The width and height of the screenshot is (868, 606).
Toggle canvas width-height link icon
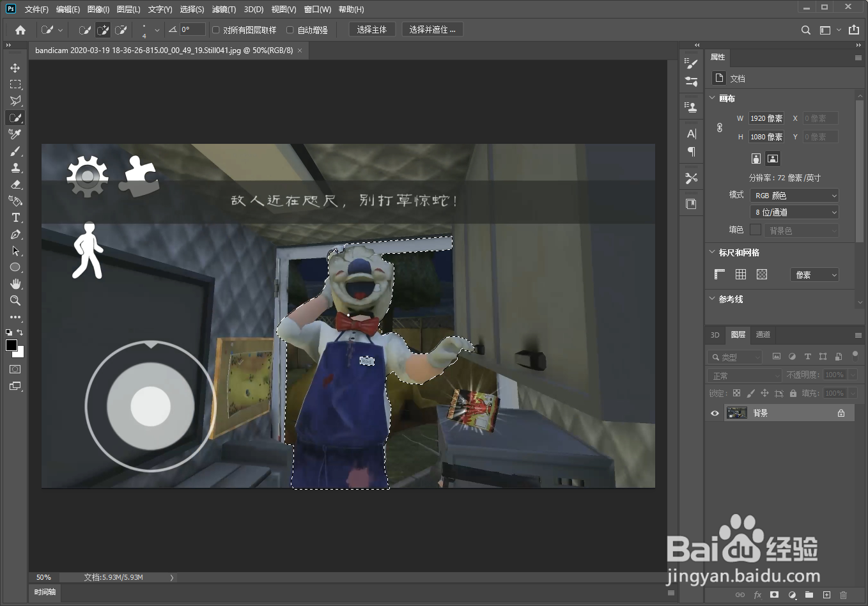(720, 128)
